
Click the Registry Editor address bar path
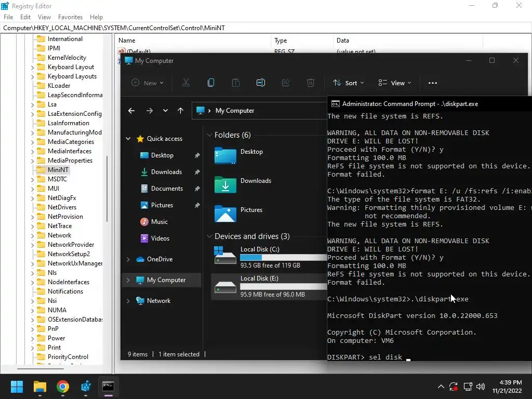click(x=266, y=28)
